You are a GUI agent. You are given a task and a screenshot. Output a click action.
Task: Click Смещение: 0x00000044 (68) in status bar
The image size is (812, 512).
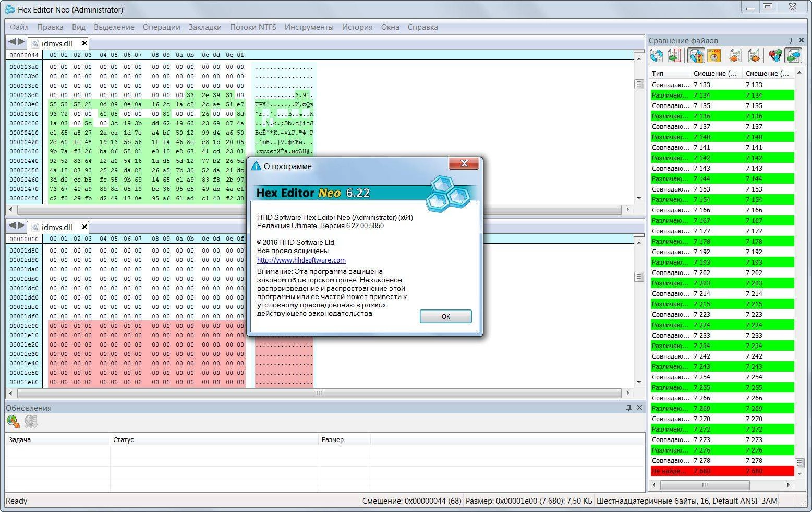point(411,501)
